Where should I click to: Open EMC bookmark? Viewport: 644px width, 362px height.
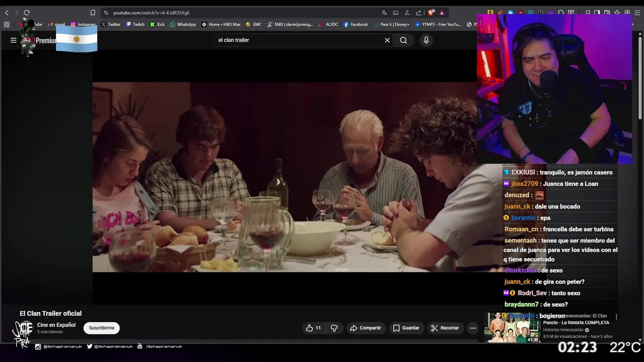click(x=254, y=24)
